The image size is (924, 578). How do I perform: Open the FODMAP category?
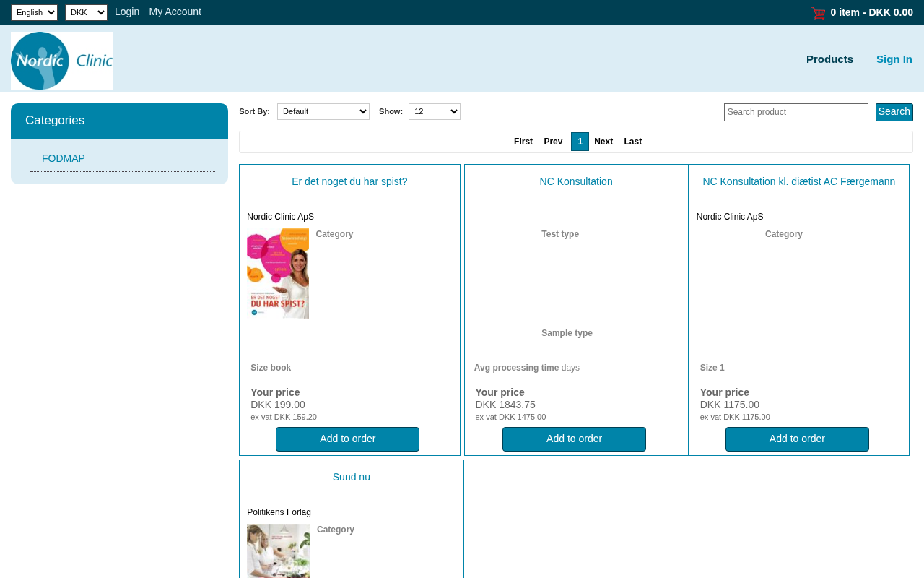pyautogui.click(x=64, y=158)
